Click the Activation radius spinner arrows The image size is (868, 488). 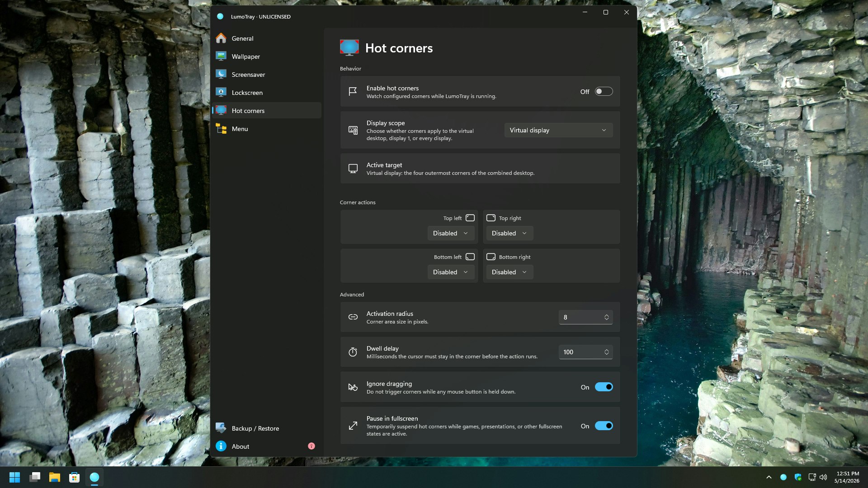(607, 317)
